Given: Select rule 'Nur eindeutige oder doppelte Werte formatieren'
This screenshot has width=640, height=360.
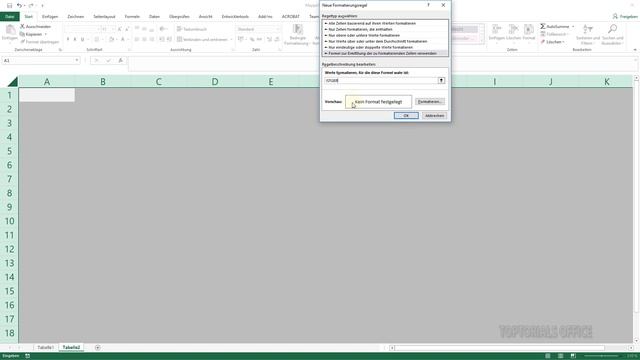Looking at the screenshot, I should click(x=385, y=47).
